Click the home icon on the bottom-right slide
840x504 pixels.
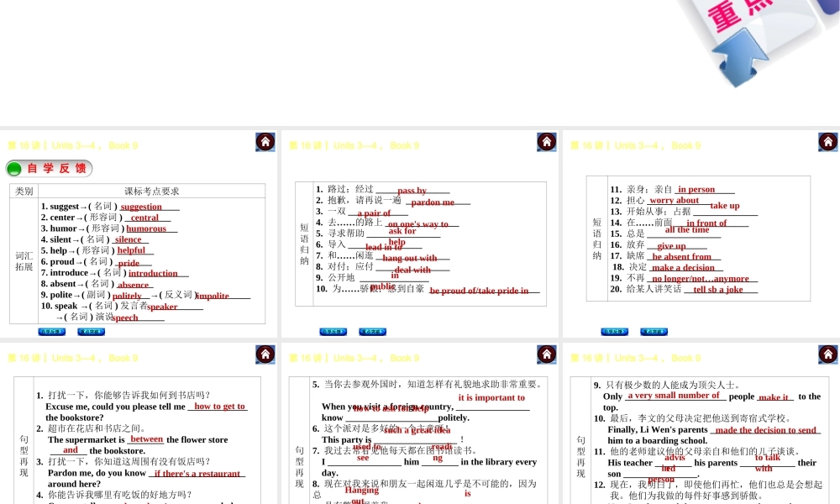pyautogui.click(x=827, y=354)
